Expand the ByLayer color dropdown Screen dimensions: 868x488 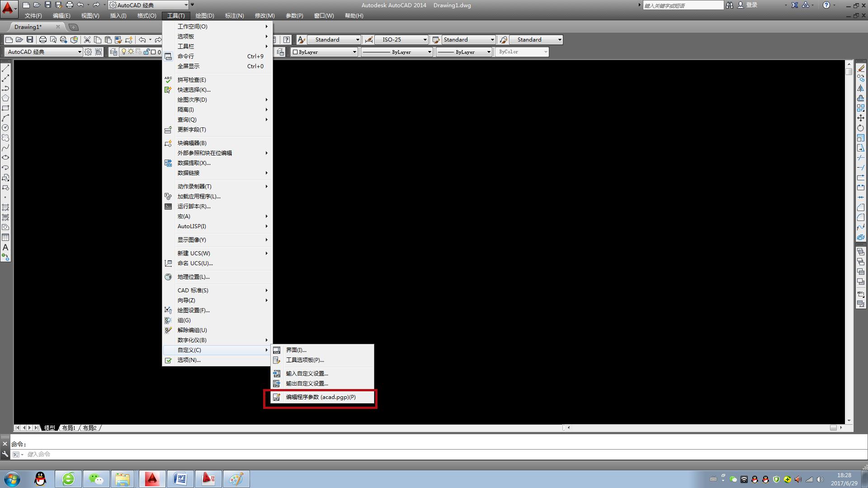point(354,52)
